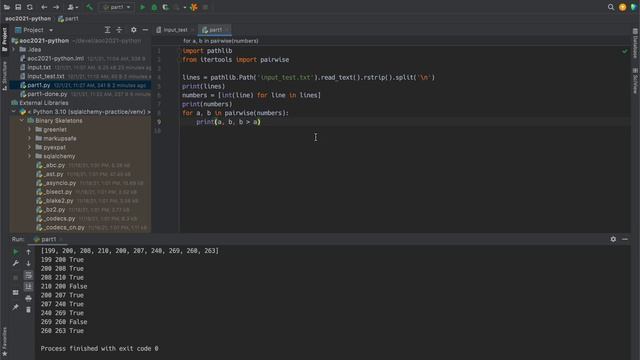640x360 pixels.
Task: Open Project panel gear options
Action: pos(133,30)
